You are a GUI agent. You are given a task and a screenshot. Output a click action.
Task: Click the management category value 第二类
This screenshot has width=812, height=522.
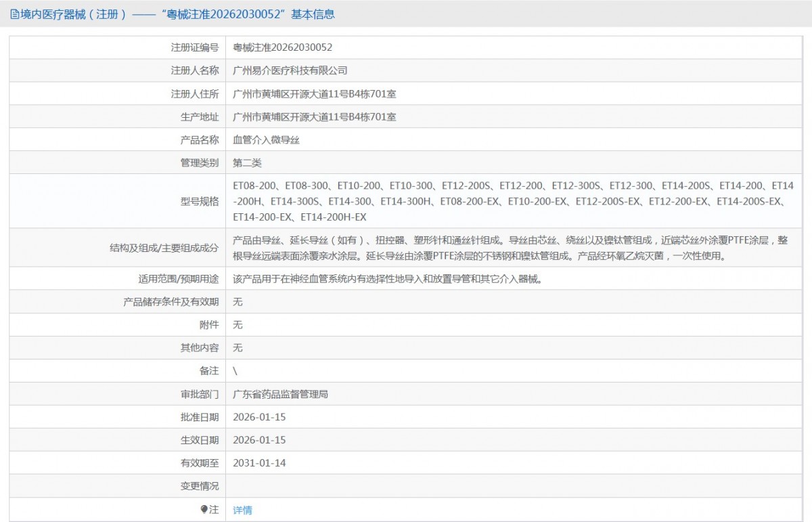(x=247, y=162)
